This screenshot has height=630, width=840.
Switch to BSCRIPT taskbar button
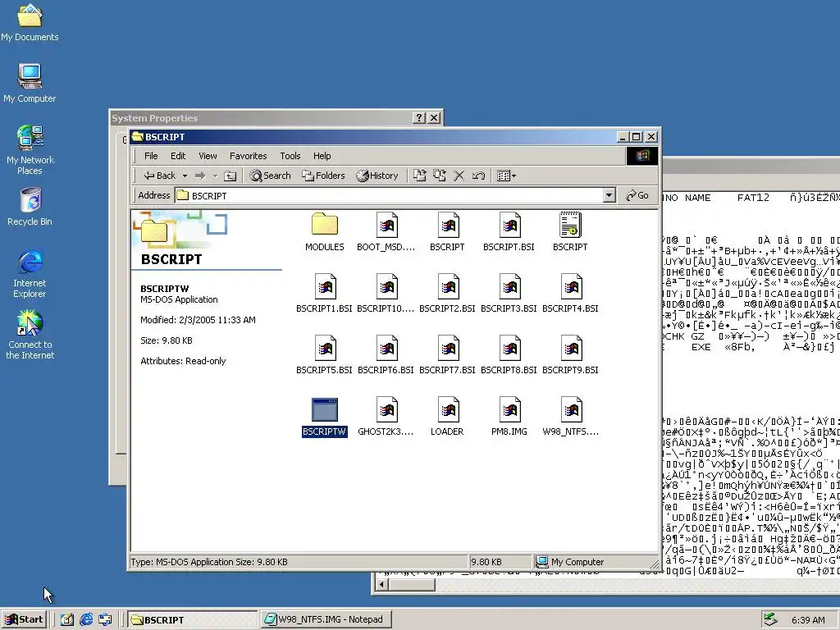pos(193,620)
